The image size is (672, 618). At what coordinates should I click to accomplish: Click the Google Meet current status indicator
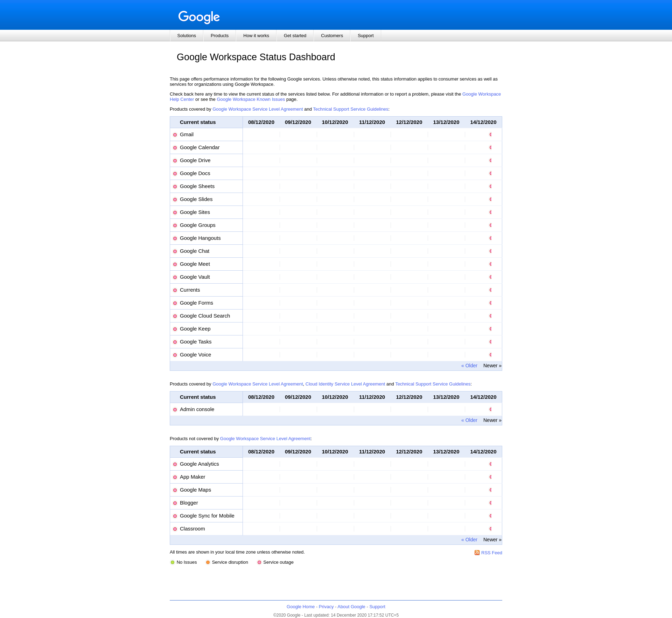(175, 264)
